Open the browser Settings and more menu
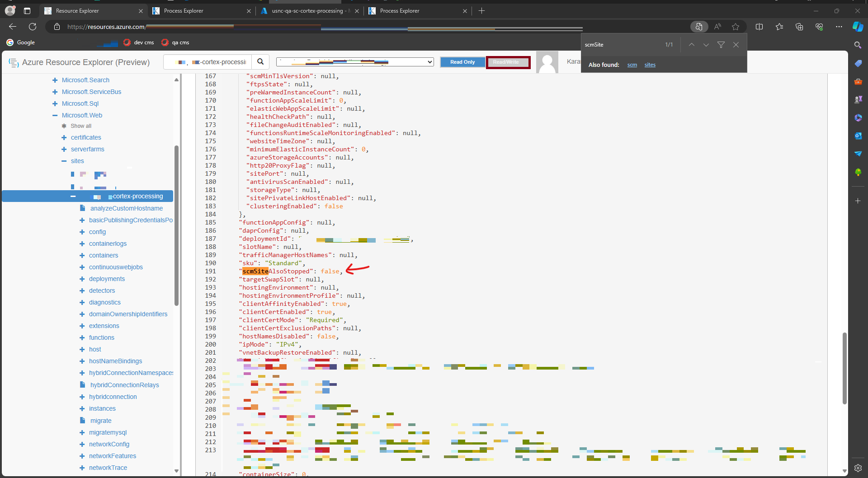The height and width of the screenshot is (478, 868). click(839, 27)
